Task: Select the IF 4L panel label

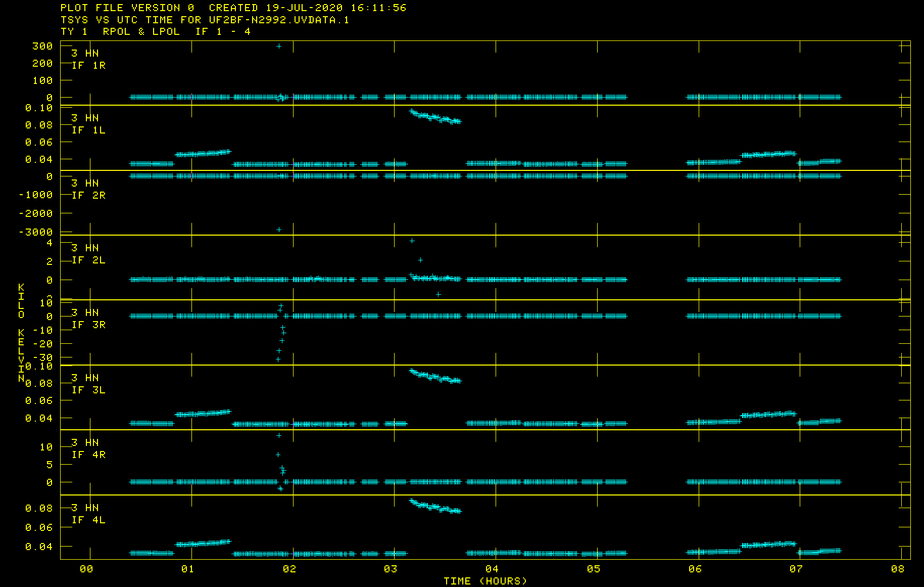Action: (88, 520)
